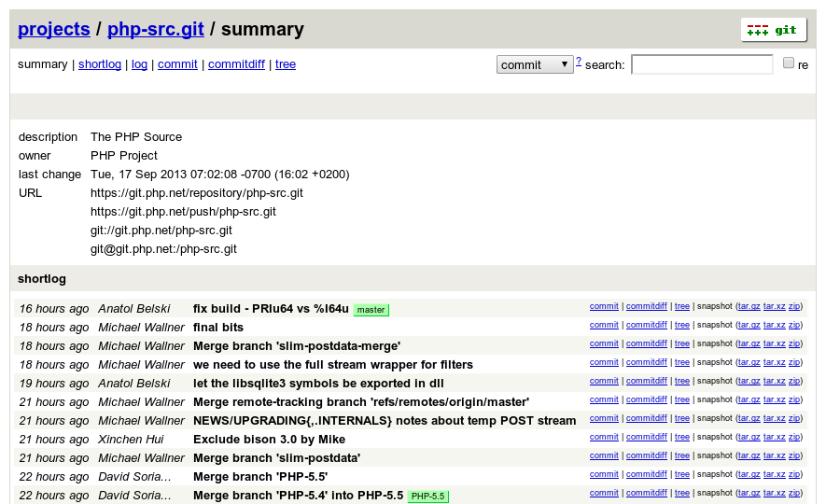Open "Merge branch 'PHP-5.5'" commit title
Viewport: 826px width, 504px height.
(260, 477)
